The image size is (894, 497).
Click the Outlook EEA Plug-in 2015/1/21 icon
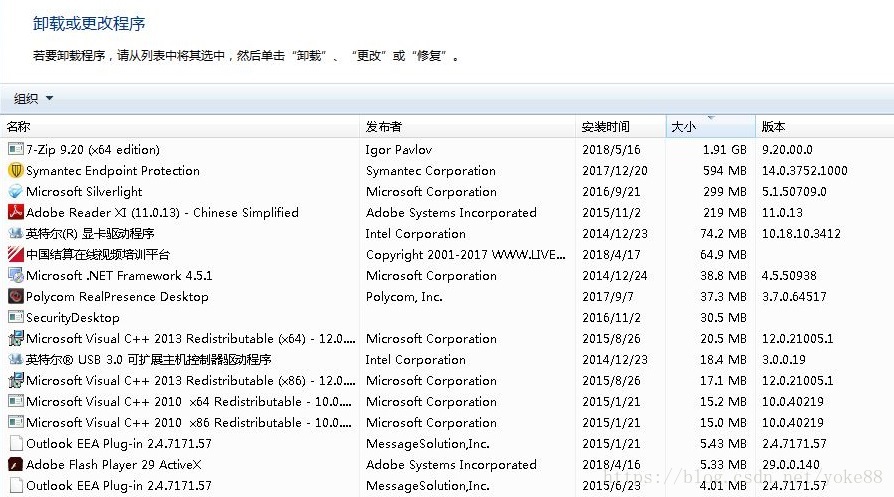pyautogui.click(x=16, y=443)
